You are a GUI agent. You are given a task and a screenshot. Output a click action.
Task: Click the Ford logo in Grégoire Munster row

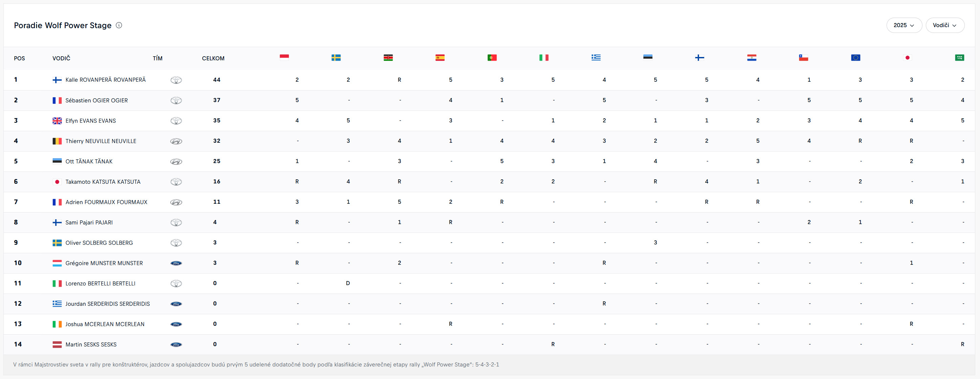click(176, 263)
